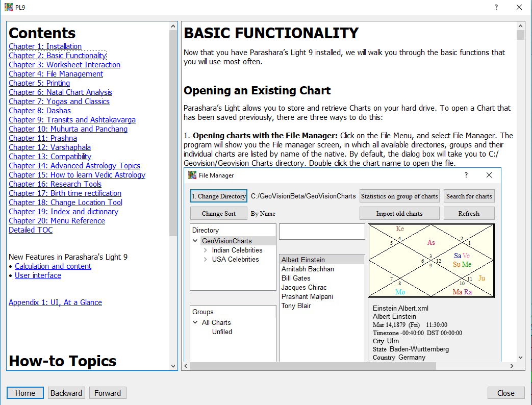Open Chapter 20: Menu Reference
The width and height of the screenshot is (532, 405).
pyautogui.click(x=57, y=220)
